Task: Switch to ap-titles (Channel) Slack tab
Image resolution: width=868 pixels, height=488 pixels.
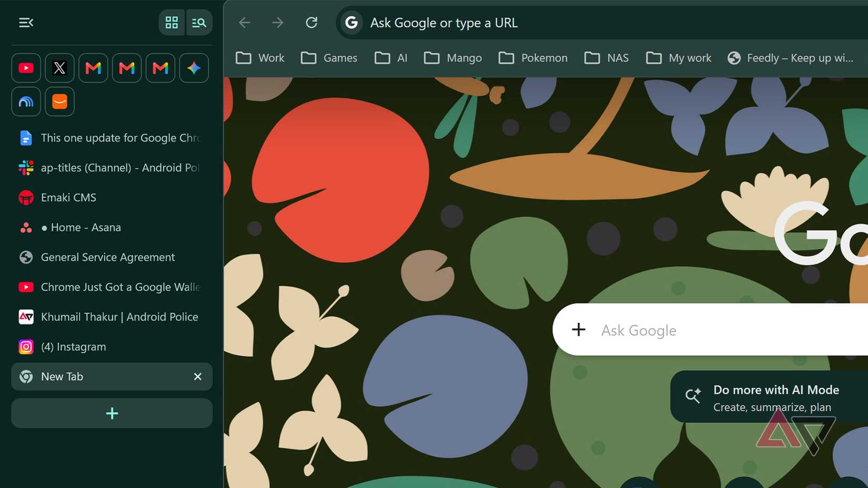Action: click(112, 168)
